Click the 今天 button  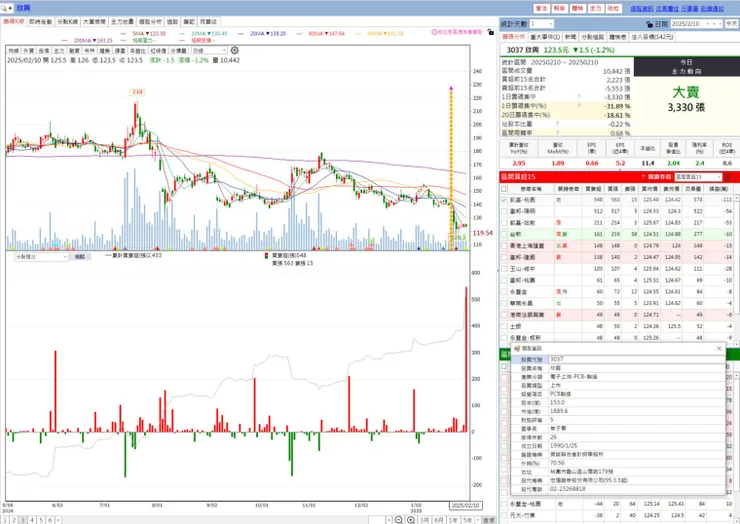732,24
